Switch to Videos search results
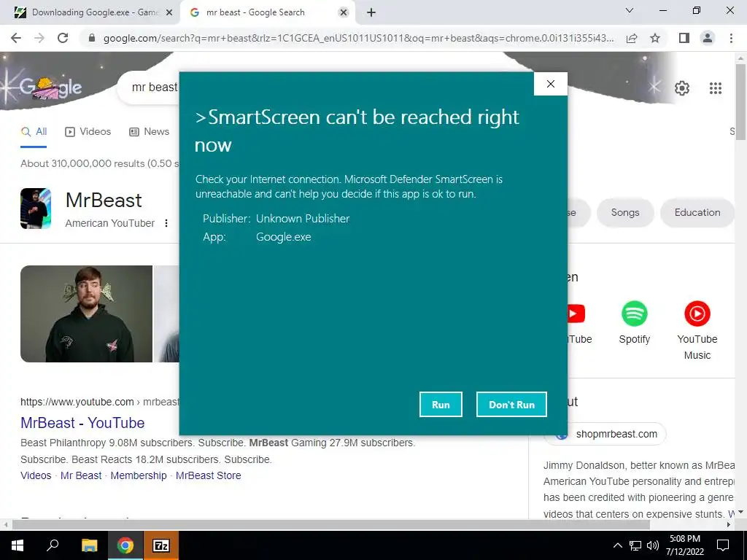Viewport: 747px width, 560px height. [88, 132]
